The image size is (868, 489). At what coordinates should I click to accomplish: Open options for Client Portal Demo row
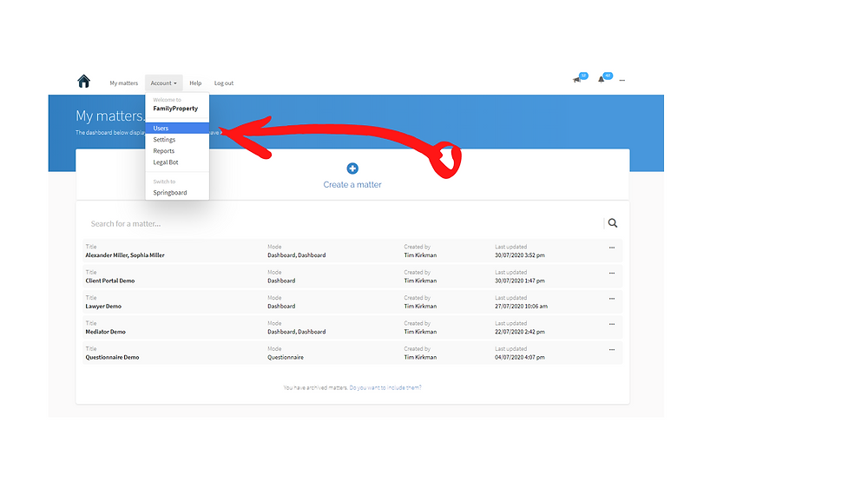pyautogui.click(x=612, y=273)
